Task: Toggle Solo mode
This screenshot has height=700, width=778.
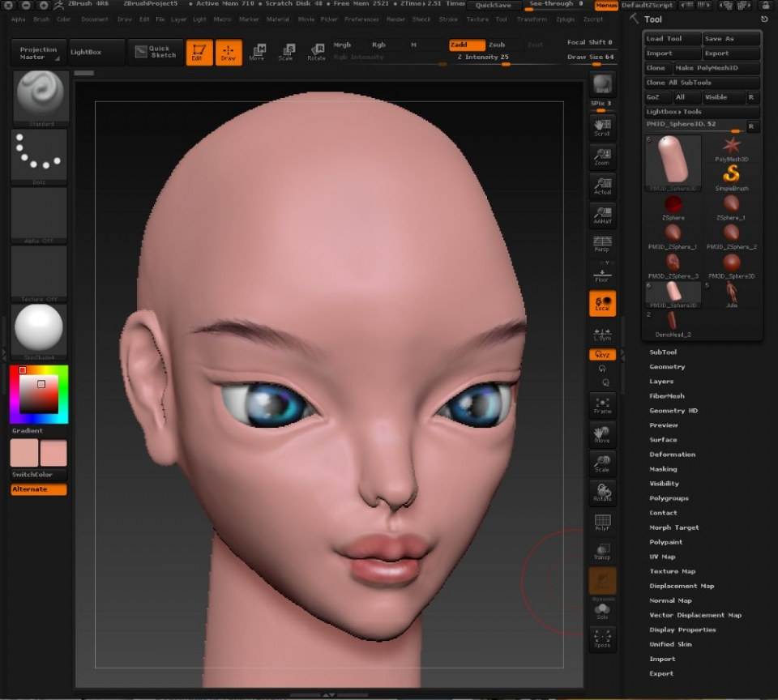Action: click(602, 611)
